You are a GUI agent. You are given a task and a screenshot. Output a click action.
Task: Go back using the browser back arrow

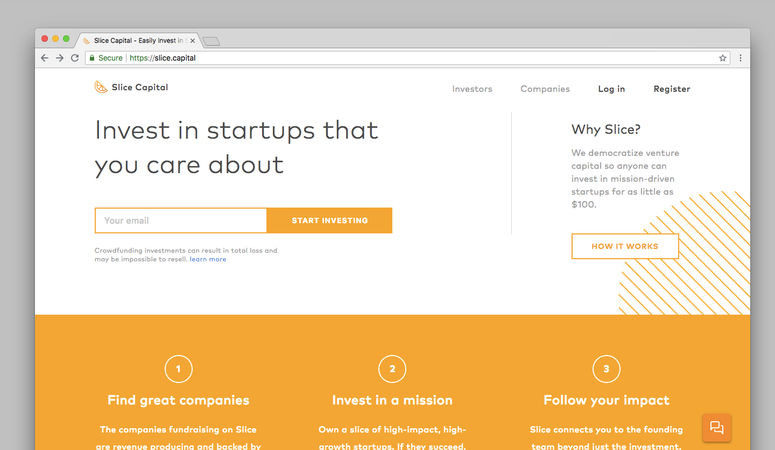(x=44, y=58)
